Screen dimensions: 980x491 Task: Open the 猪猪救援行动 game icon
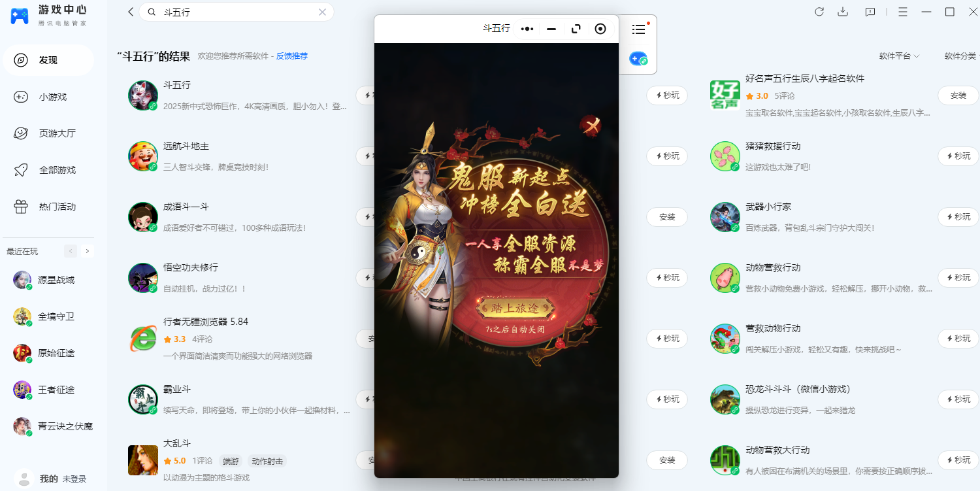(725, 156)
